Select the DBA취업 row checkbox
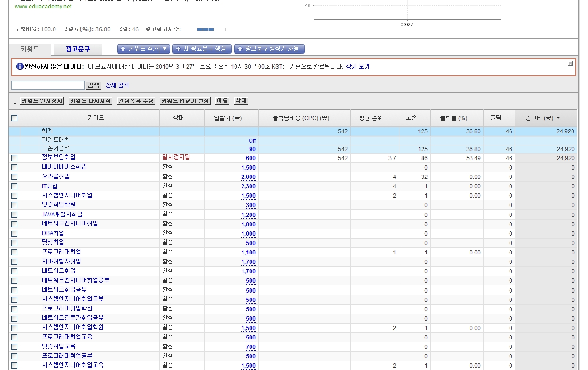 pyautogui.click(x=14, y=234)
